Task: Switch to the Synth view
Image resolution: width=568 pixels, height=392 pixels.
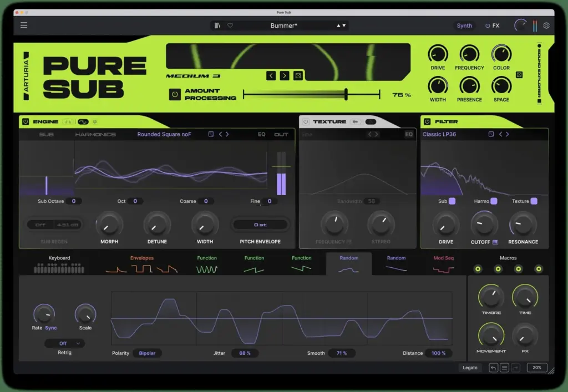Action: (x=464, y=26)
